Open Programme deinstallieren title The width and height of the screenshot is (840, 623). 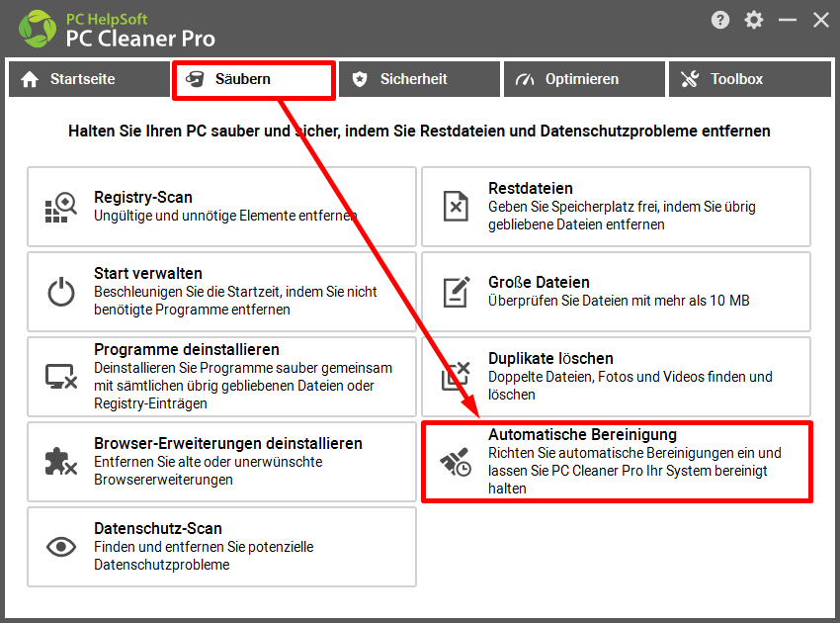tap(187, 349)
